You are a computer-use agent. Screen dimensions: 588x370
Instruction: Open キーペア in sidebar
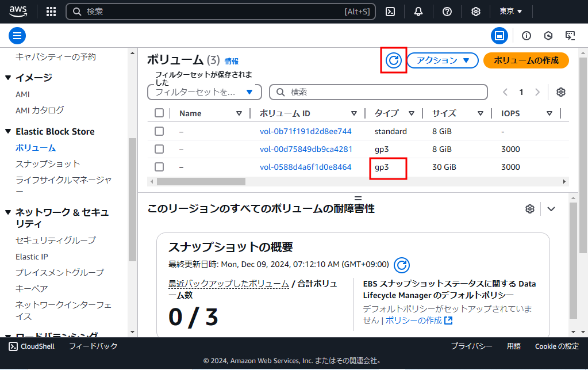click(x=32, y=288)
